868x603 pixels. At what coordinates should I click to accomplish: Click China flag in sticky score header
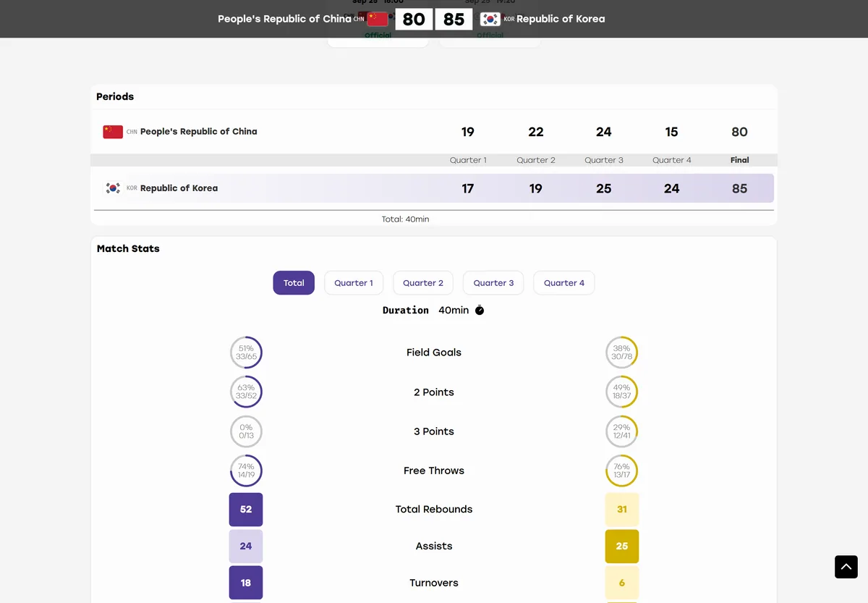[378, 19]
